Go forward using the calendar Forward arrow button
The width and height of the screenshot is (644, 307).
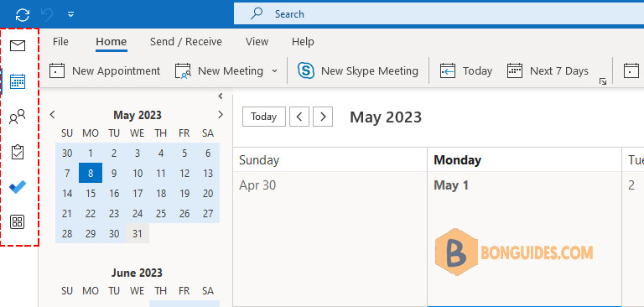click(x=323, y=117)
